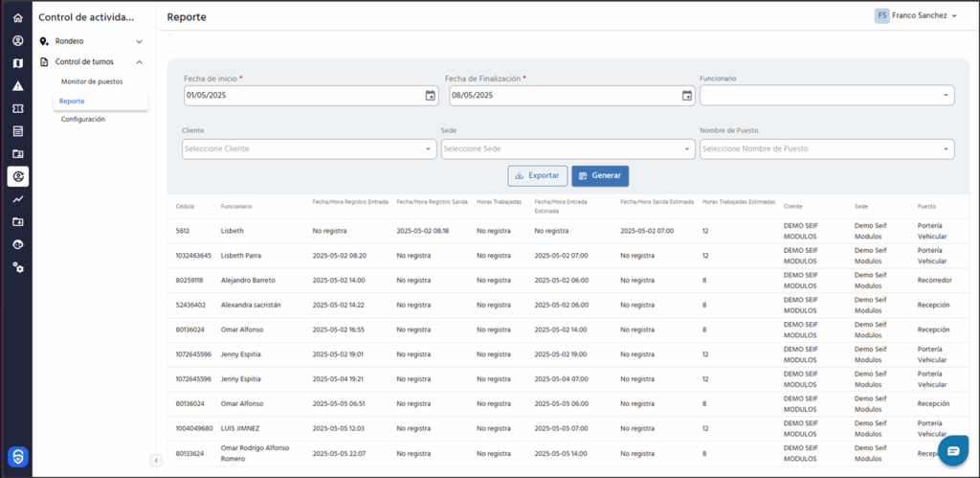
Task: Click the Generar button
Action: tap(600, 176)
